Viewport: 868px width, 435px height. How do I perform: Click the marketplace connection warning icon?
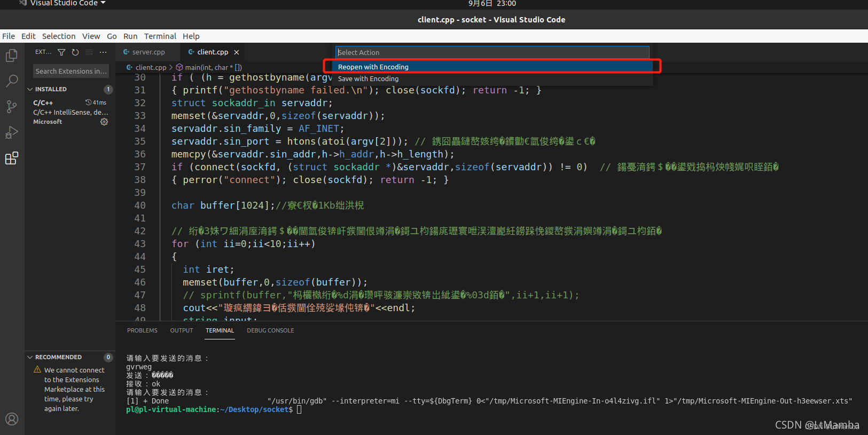[37, 369]
